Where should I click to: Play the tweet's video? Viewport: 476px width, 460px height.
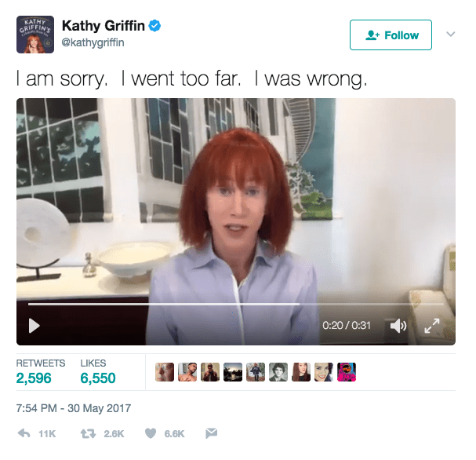click(x=35, y=326)
